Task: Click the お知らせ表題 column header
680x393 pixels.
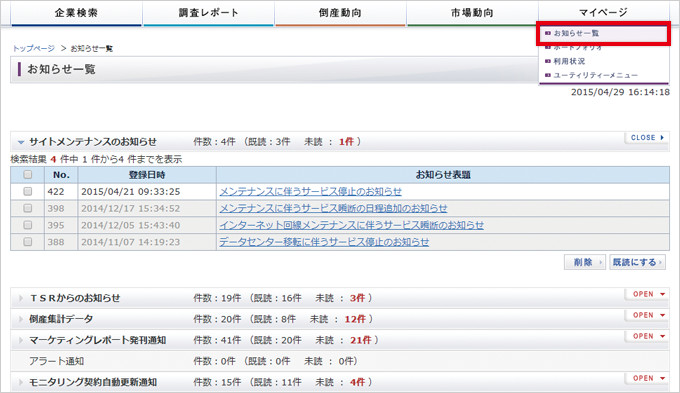Action: 443,175
